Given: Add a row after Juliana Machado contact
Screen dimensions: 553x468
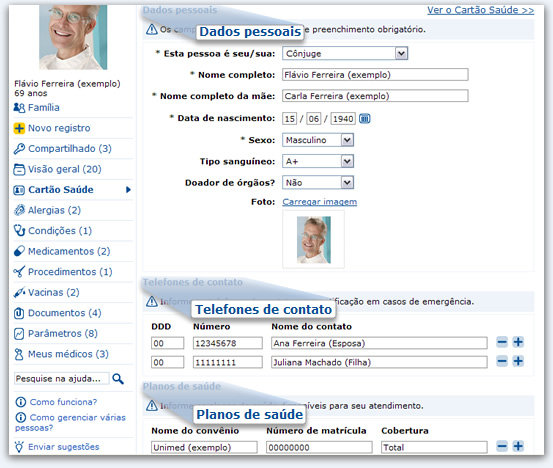Looking at the screenshot, I should pyautogui.click(x=518, y=361).
